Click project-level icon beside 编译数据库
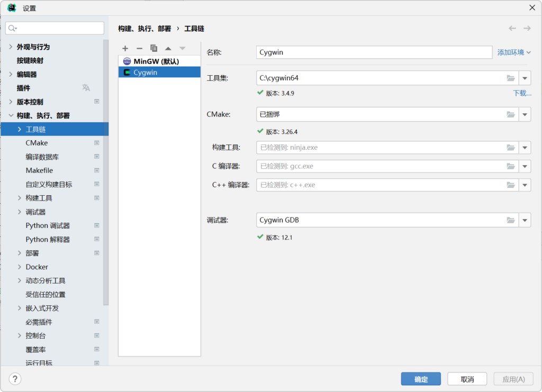542x392 pixels. click(97, 157)
